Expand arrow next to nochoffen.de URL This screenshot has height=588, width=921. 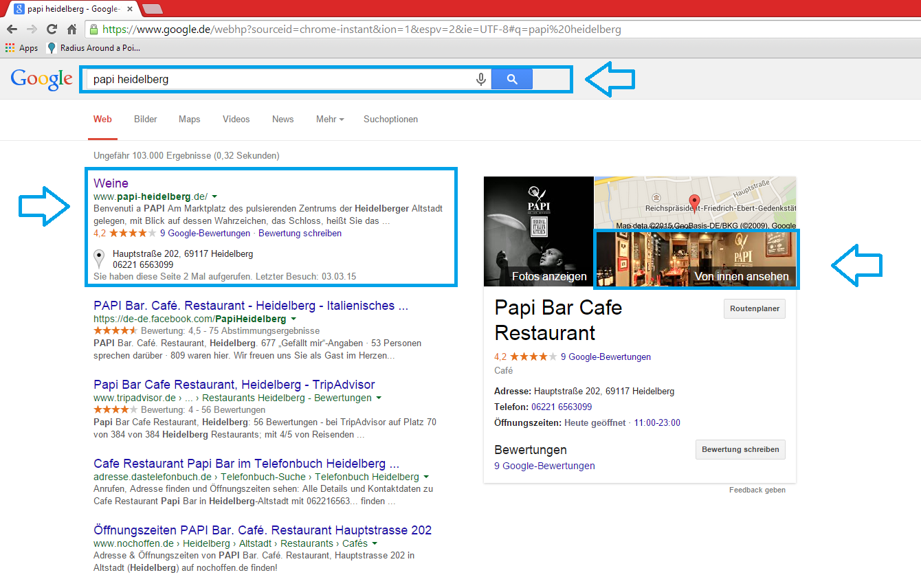(374, 543)
